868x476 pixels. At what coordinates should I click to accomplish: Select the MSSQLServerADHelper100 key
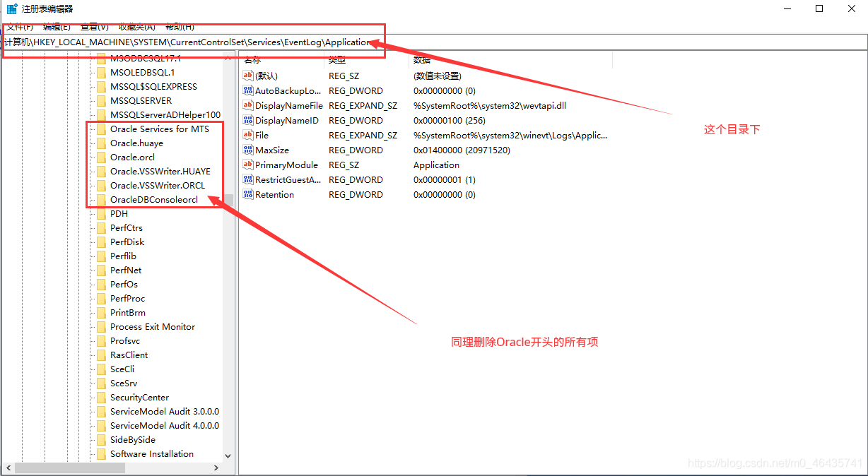click(x=165, y=114)
